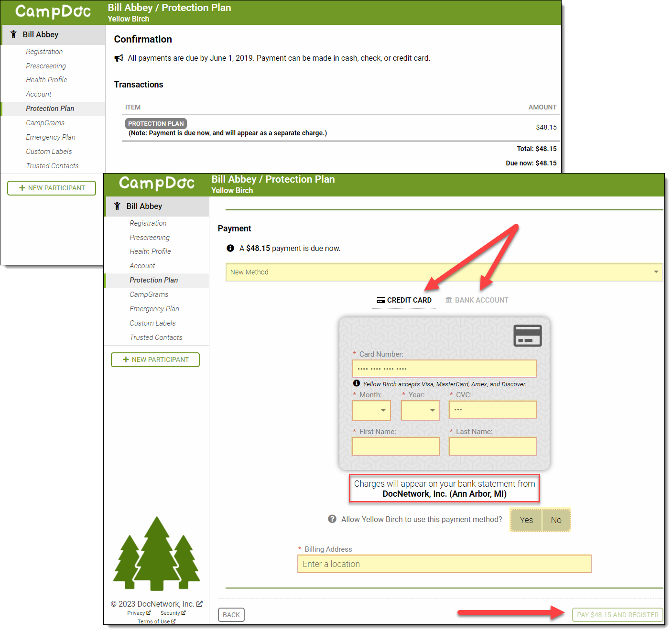Viewport: 672px width, 632px height.
Task: Open the Terms of Use link
Action: pos(156,621)
